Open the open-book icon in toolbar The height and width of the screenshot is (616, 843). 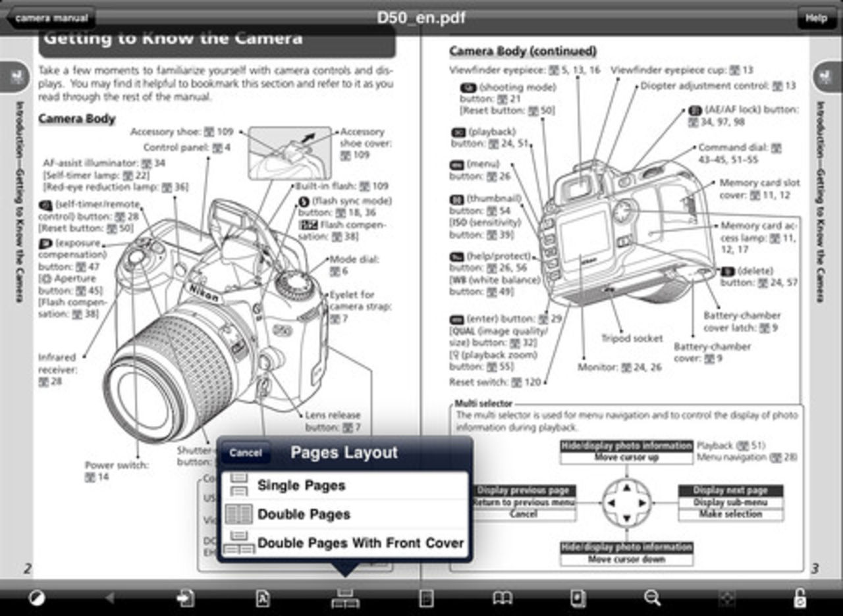tap(503, 598)
